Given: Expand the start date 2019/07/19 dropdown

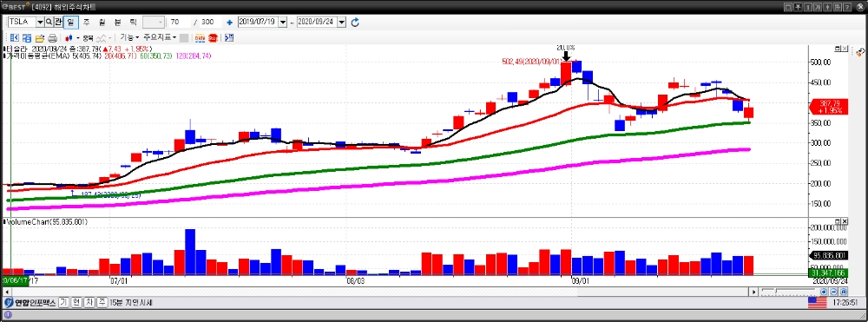Looking at the screenshot, I should 283,22.
